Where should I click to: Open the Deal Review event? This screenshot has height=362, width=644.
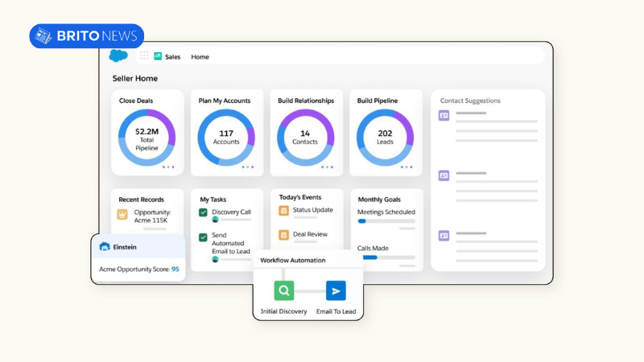tap(310, 234)
